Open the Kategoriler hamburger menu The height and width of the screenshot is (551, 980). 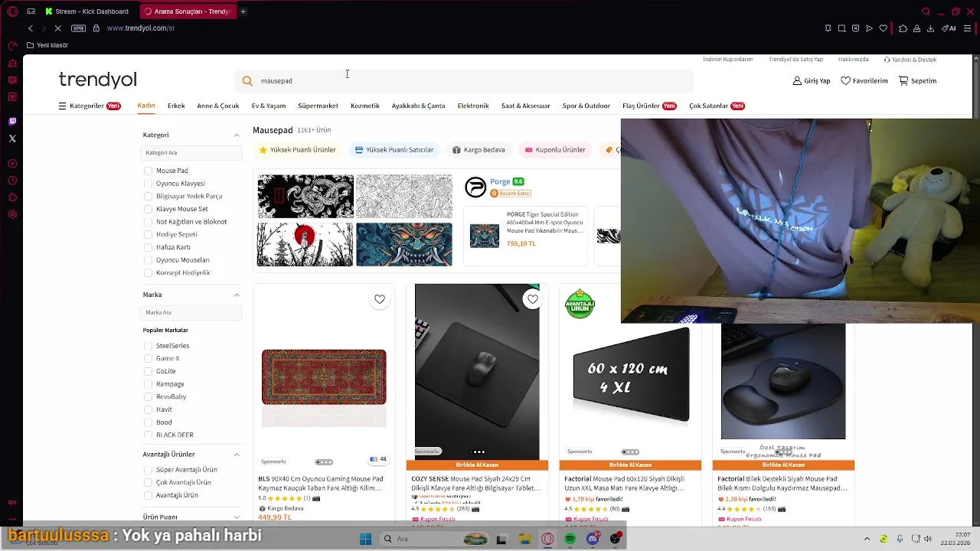[x=63, y=106]
